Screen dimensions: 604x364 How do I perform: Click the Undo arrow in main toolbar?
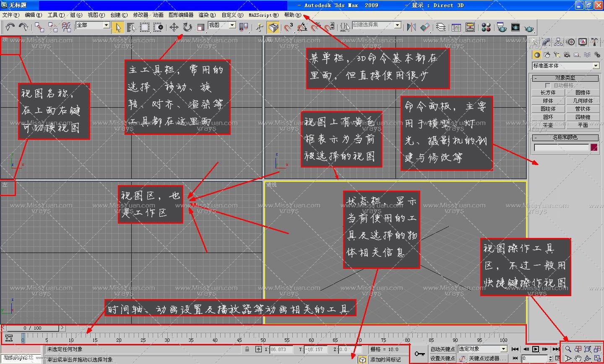pyautogui.click(x=10, y=27)
